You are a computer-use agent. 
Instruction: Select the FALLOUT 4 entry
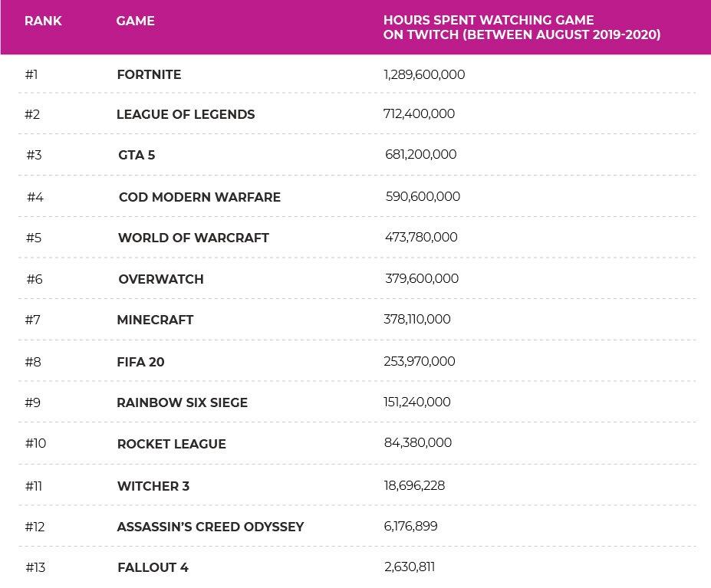click(x=153, y=568)
